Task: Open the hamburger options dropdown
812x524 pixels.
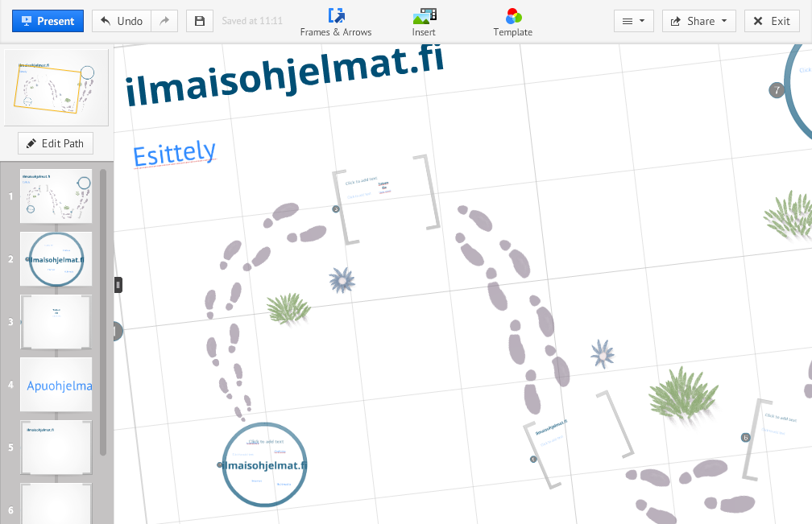Action: pyautogui.click(x=633, y=21)
